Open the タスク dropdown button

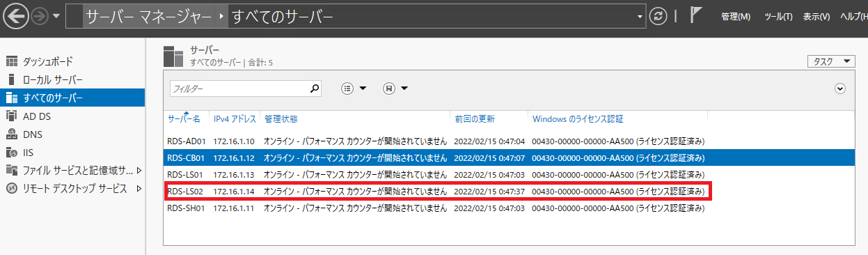point(831,61)
